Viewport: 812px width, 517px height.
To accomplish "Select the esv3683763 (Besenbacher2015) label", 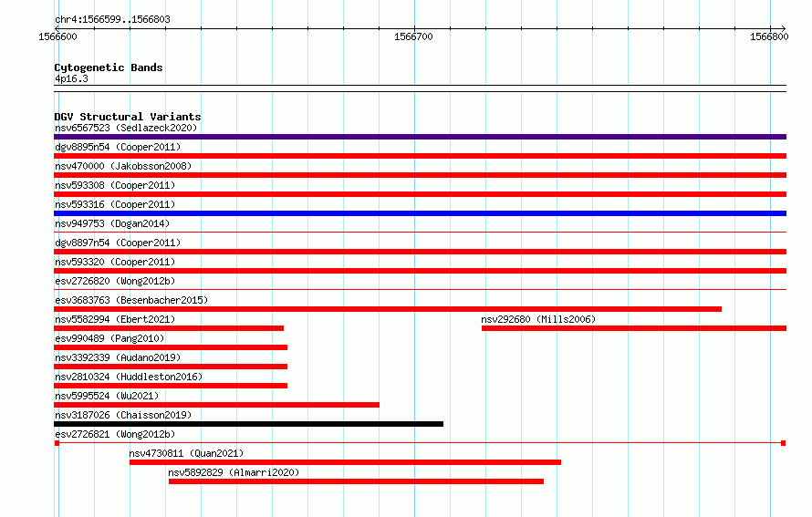I will (131, 300).
